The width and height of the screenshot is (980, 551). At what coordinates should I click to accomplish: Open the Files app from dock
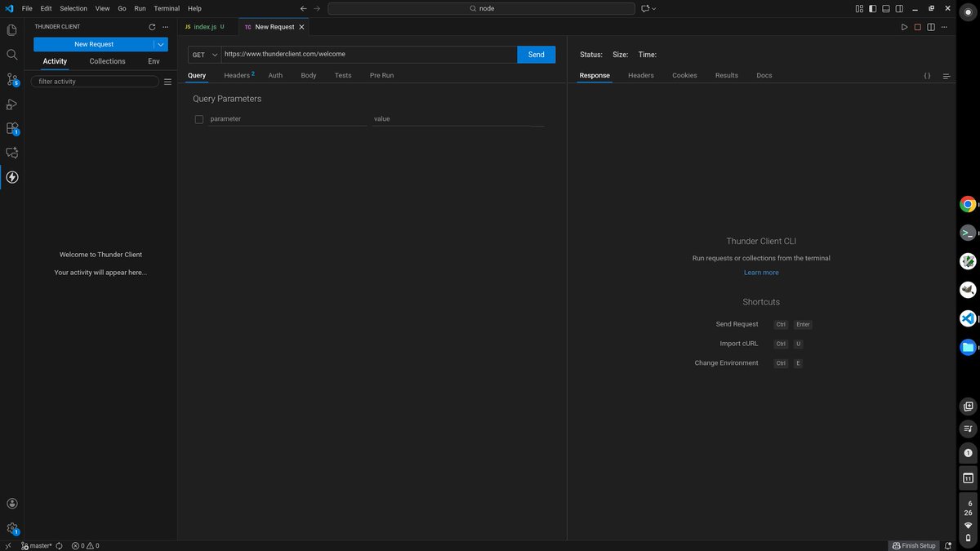(968, 347)
